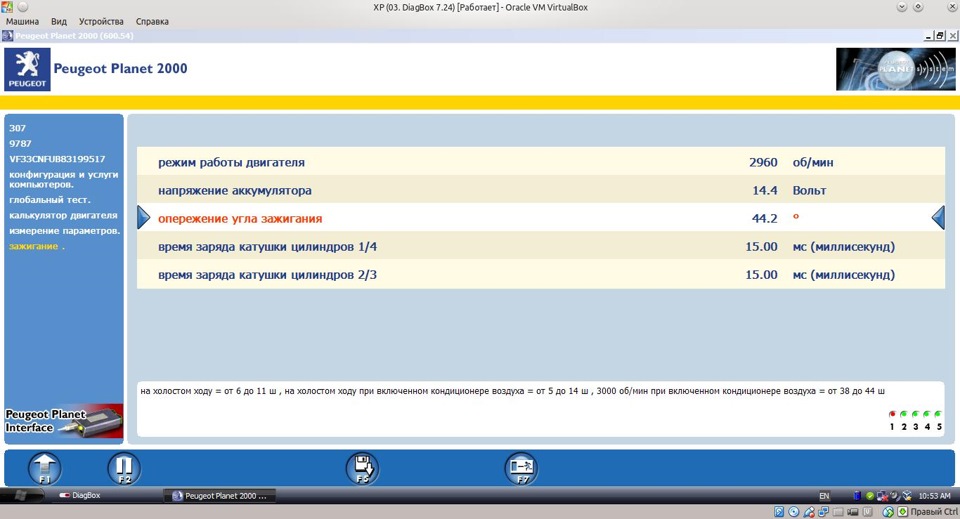Viewport: 960px width, 519px height.
Task: Click the EN language indicator
Action: (x=825, y=496)
